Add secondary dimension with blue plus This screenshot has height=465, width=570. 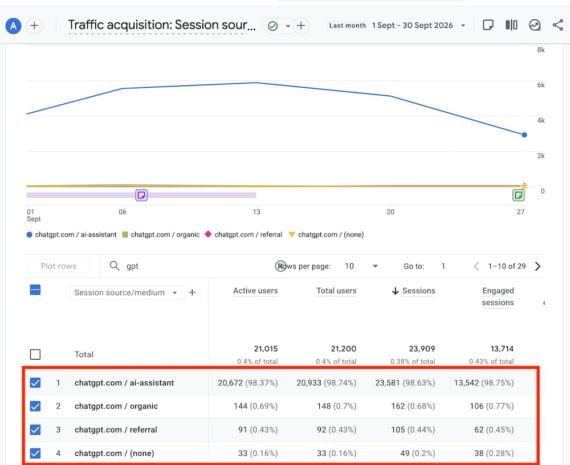click(192, 292)
